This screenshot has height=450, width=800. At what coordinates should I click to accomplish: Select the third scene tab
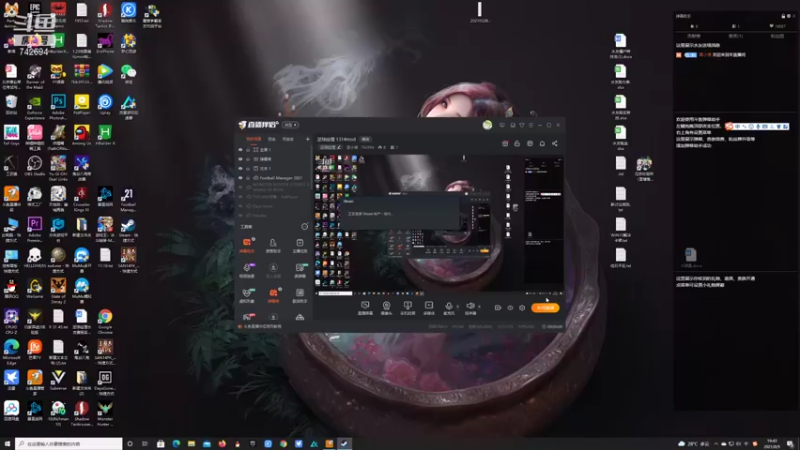[x=288, y=139]
